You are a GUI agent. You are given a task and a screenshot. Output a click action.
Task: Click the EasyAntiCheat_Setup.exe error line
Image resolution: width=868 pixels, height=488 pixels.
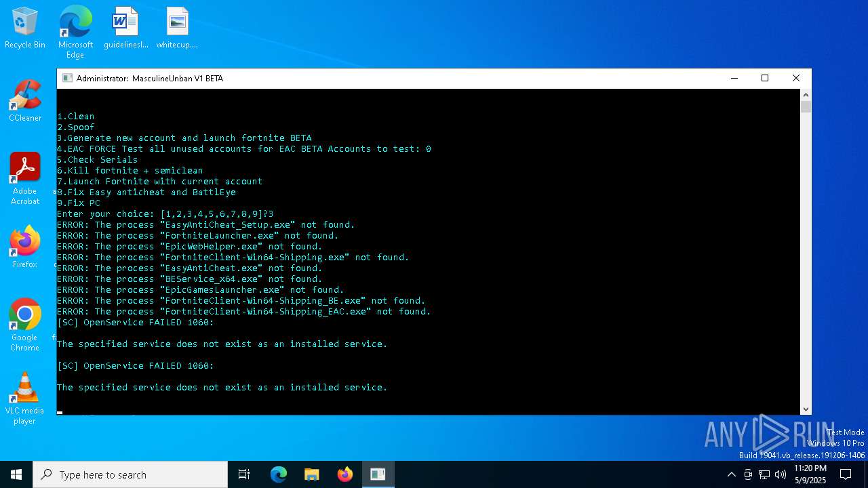(x=206, y=225)
